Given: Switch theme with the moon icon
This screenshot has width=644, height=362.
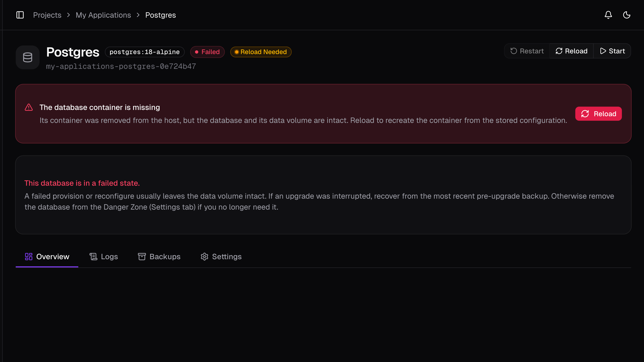Looking at the screenshot, I should pos(627,15).
